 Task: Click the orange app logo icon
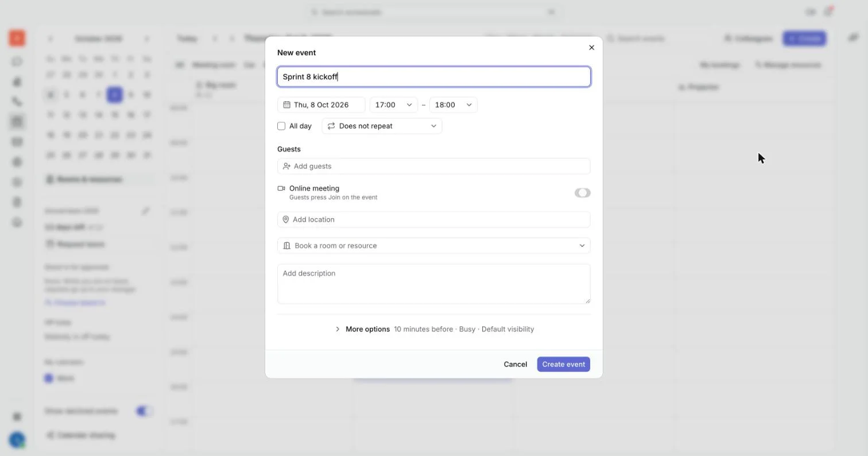pos(17,38)
